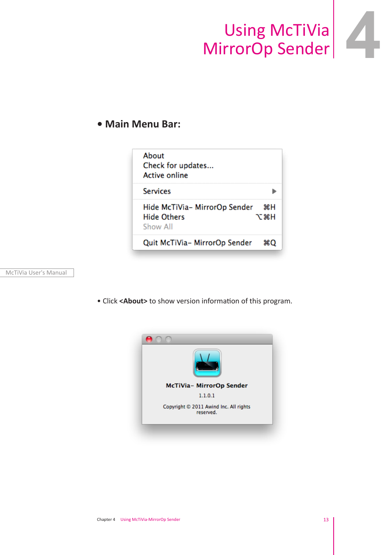Click the footer text Chapter 4
392x555 pixels.
(x=106, y=520)
